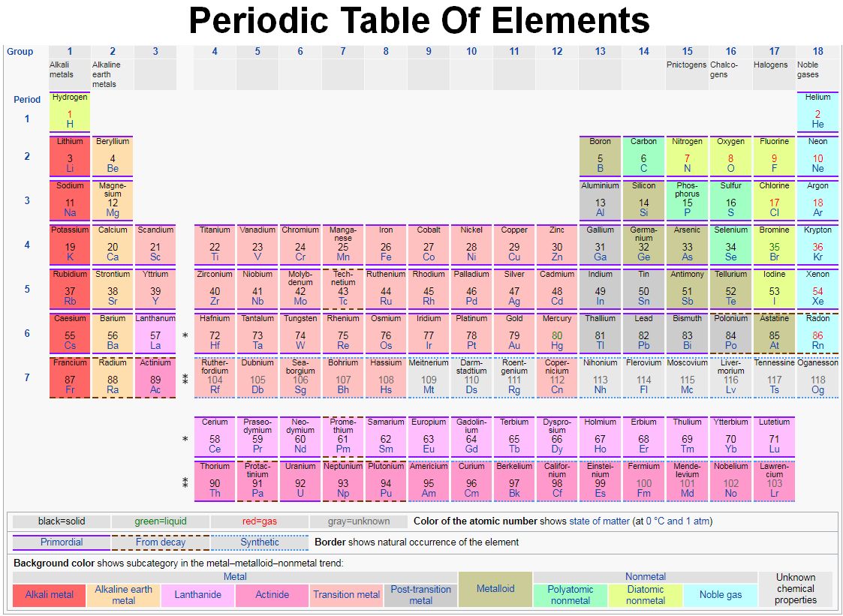Click the Group 18 column header

click(x=817, y=51)
